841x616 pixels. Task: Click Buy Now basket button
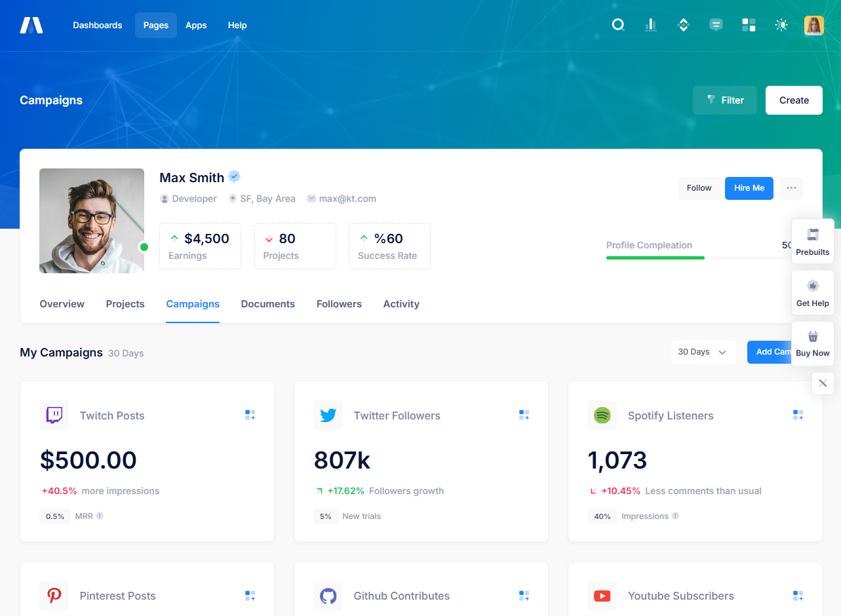tap(813, 343)
